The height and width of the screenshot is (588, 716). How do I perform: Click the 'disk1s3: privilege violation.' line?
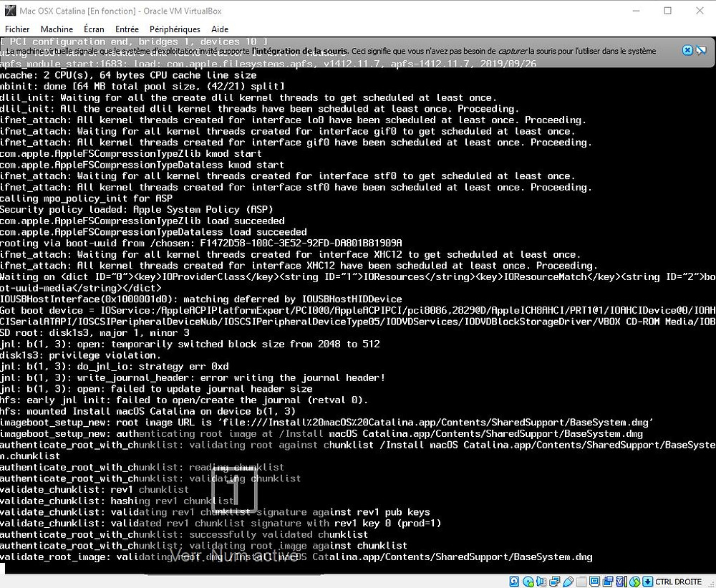(80, 355)
